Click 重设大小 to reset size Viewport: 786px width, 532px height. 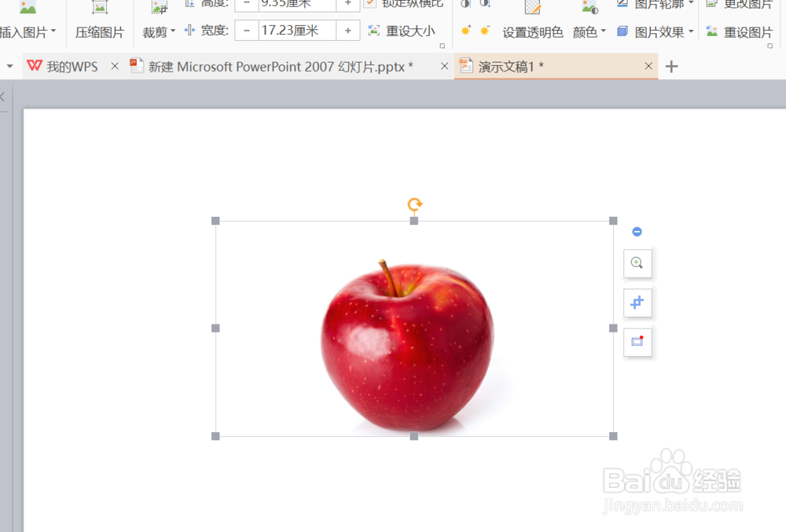402,31
